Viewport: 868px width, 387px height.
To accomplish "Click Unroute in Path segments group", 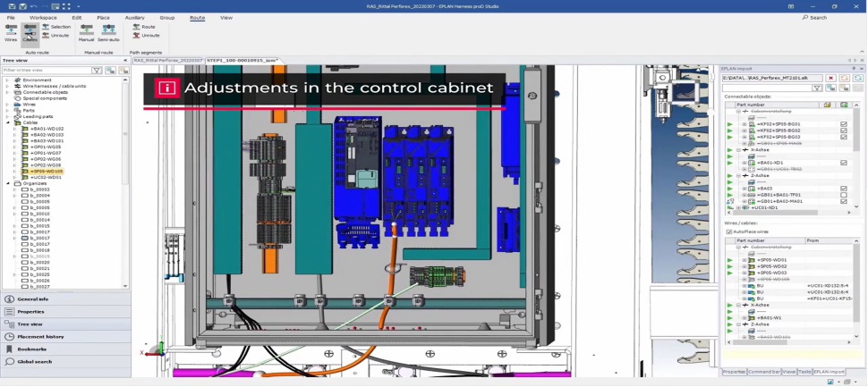I will tap(146, 36).
